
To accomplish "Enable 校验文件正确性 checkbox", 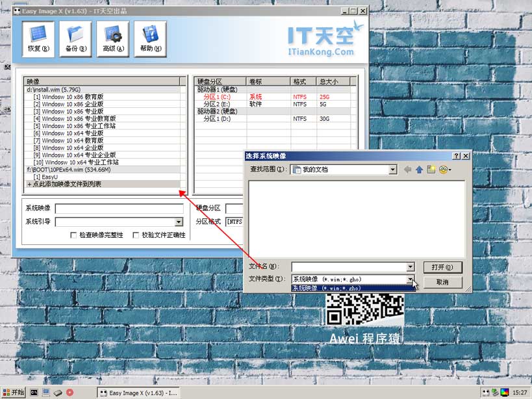I will pos(136,235).
